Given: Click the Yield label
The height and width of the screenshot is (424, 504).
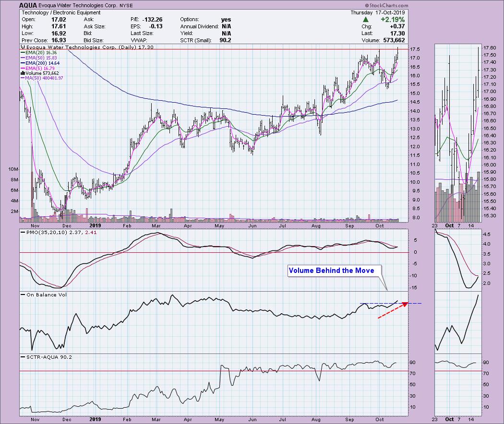Looking at the screenshot, I should pos(186,34).
